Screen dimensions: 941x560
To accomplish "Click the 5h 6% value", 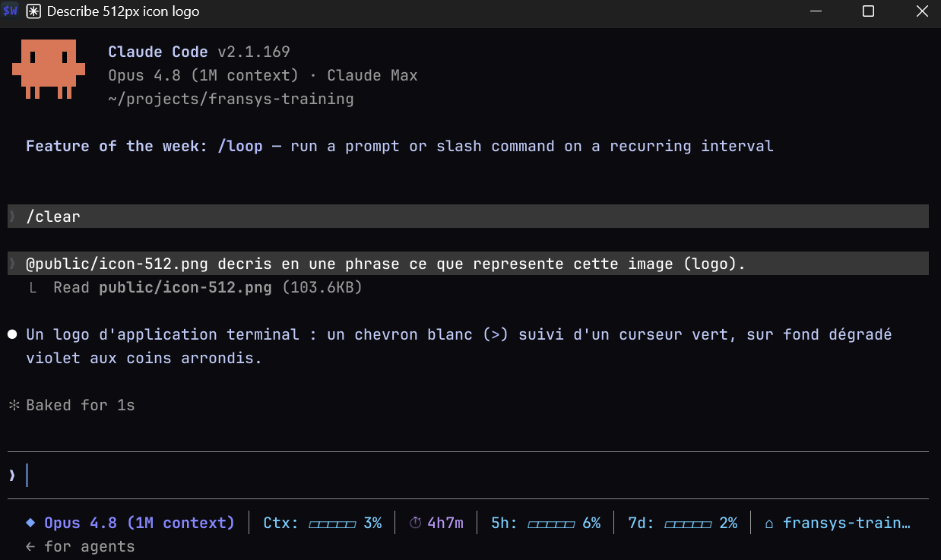I will pyautogui.click(x=591, y=523).
